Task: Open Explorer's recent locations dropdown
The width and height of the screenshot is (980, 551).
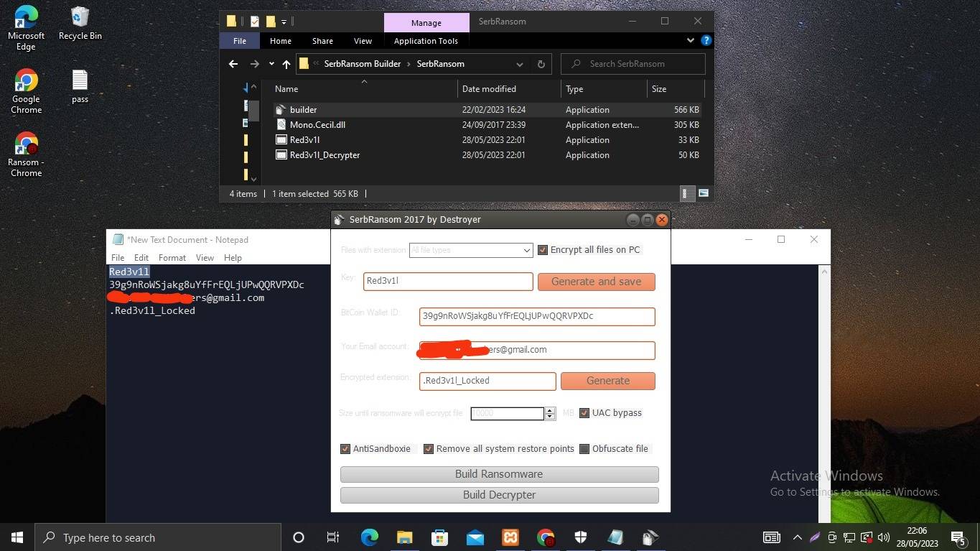Action: click(x=271, y=64)
